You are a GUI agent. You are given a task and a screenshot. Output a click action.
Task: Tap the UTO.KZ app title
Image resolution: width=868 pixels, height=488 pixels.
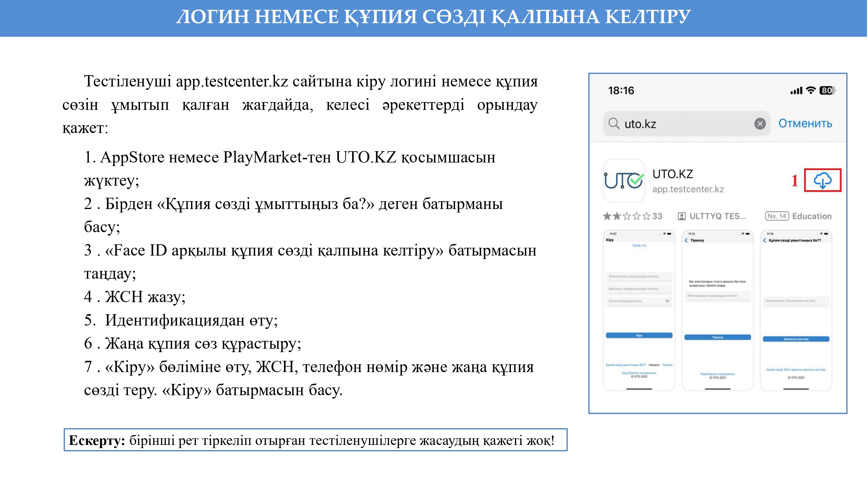673,174
